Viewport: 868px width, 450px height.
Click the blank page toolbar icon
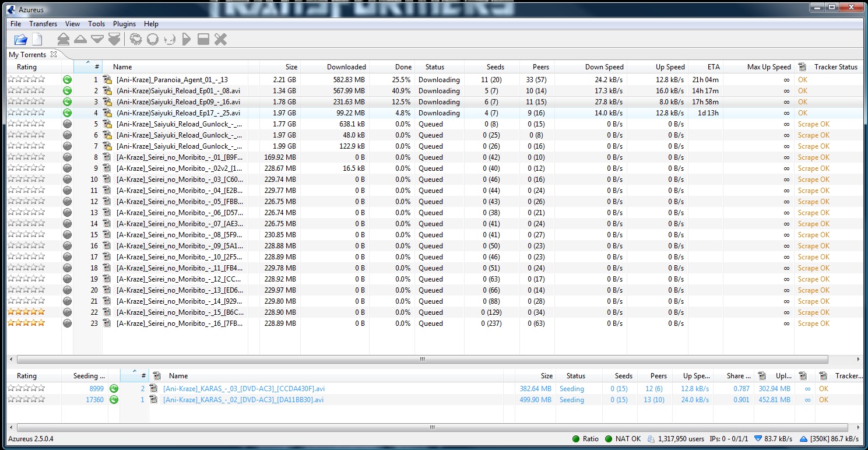click(x=37, y=40)
